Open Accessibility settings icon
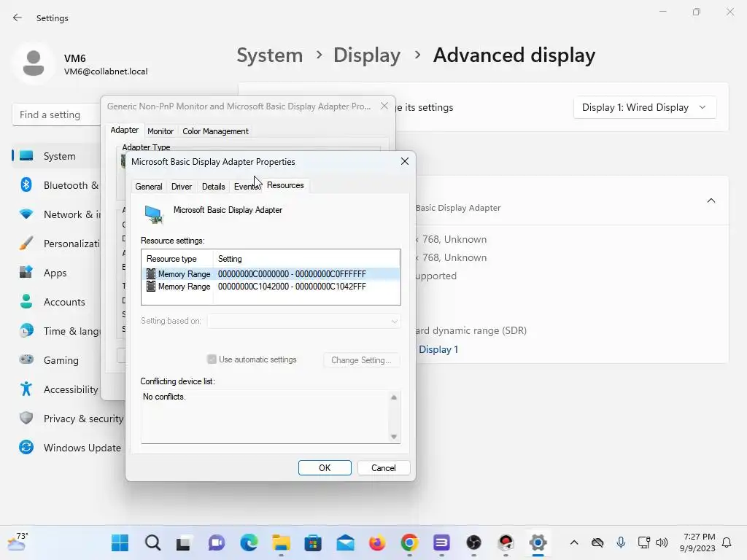Viewport: 747px width, 560px height. point(26,389)
